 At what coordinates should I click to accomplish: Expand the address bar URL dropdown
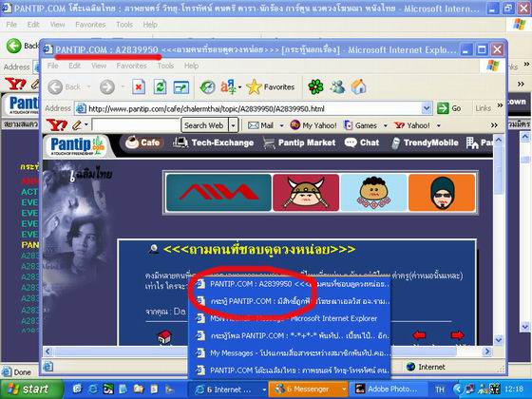pyautogui.click(x=427, y=108)
